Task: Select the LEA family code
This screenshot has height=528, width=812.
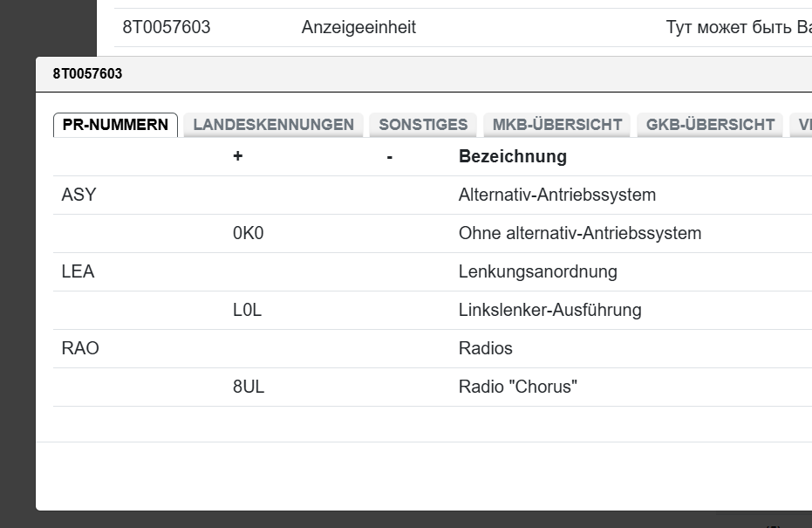Action: click(x=78, y=272)
